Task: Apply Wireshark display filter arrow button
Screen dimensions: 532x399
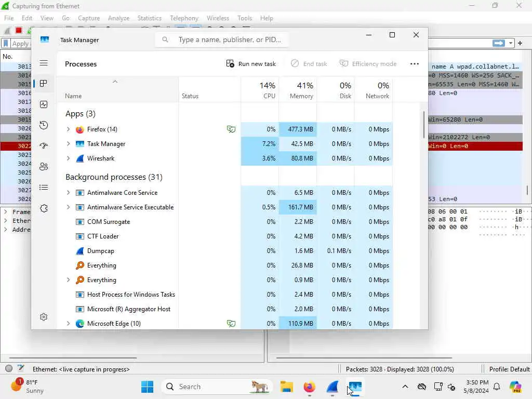Action: click(498, 43)
